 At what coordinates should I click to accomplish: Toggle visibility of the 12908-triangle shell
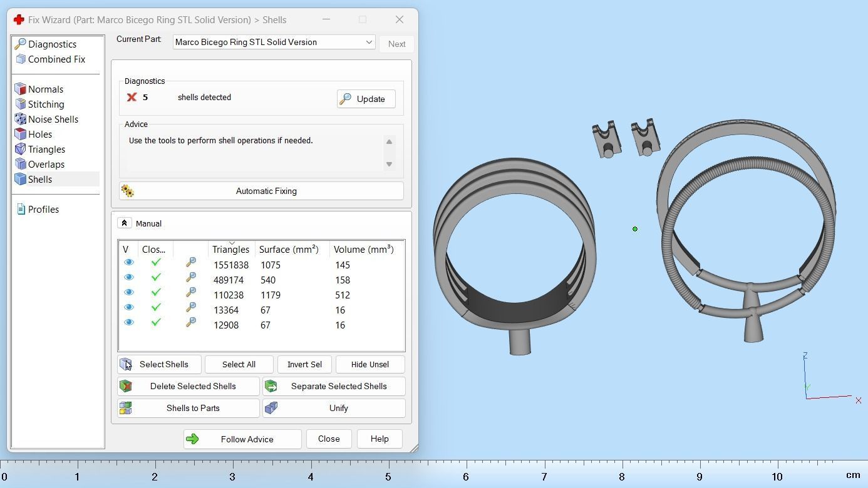(129, 322)
